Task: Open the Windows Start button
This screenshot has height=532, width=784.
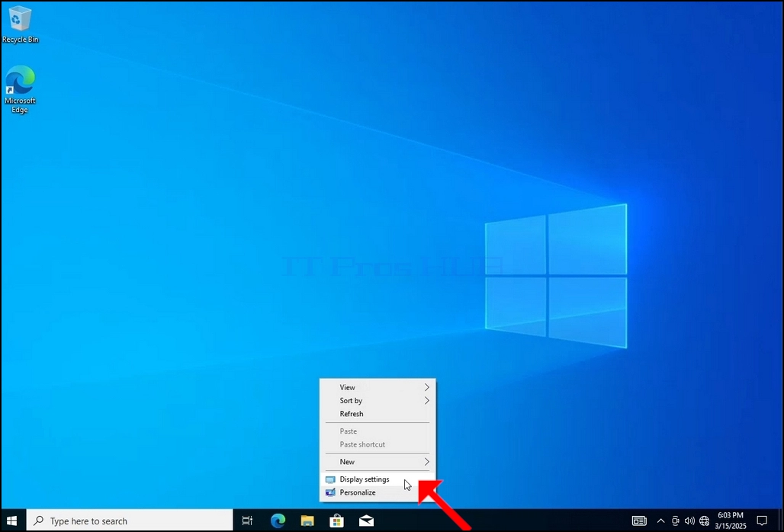Action: [12, 521]
